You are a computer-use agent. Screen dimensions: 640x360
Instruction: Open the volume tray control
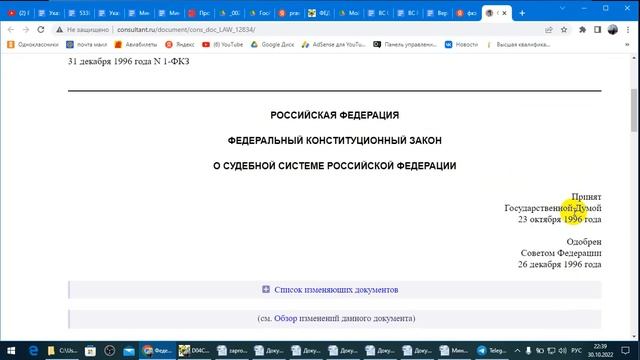point(562,351)
